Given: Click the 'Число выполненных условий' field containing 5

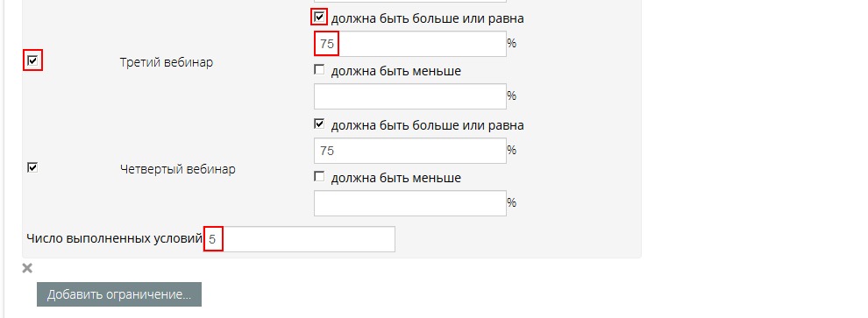Looking at the screenshot, I should (x=300, y=239).
